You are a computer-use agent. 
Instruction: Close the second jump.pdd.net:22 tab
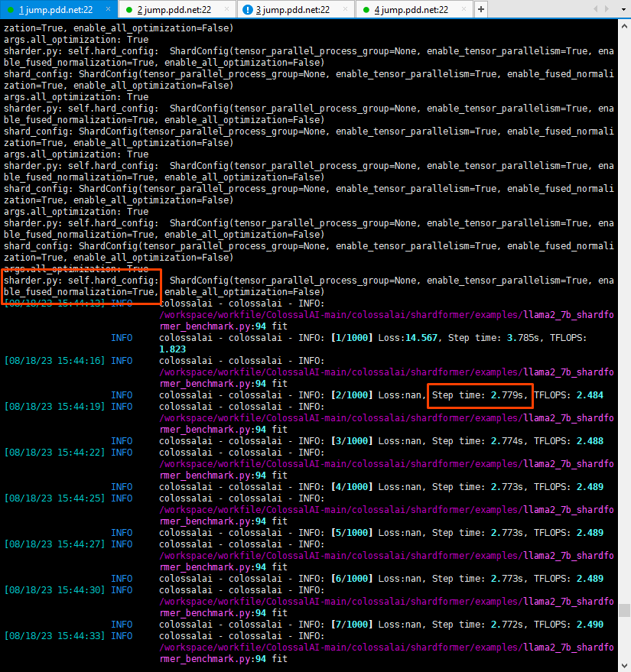click(226, 9)
